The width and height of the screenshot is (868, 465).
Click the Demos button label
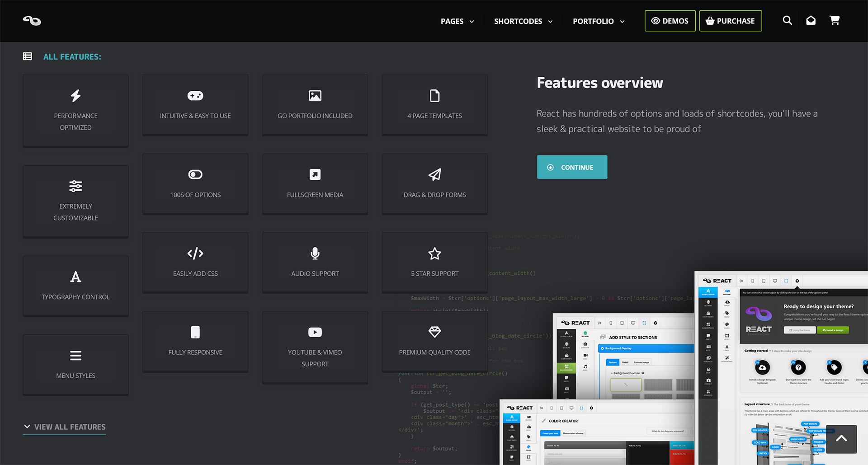tap(675, 21)
